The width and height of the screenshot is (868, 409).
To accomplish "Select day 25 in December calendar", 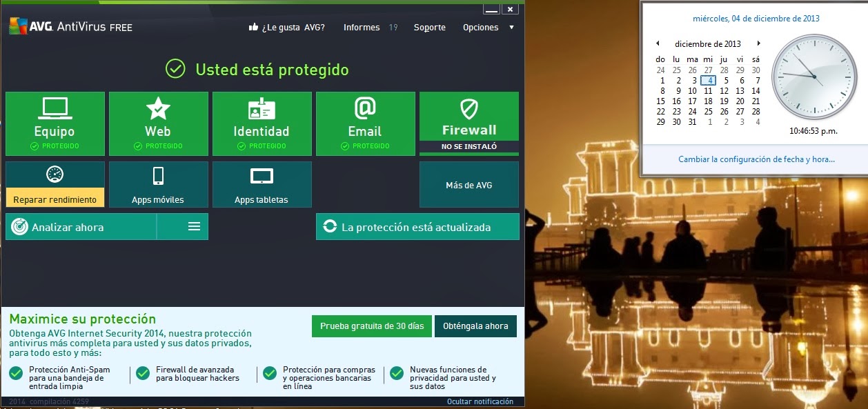I will click(x=708, y=112).
